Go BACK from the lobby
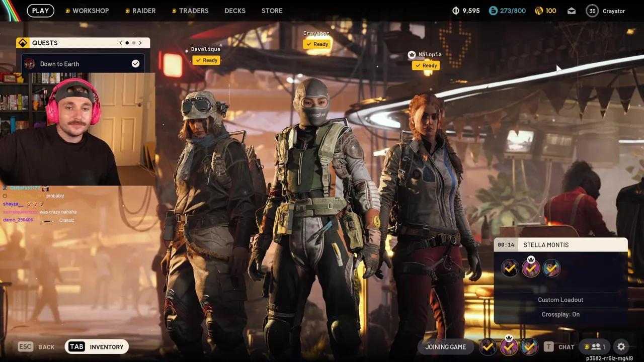The width and height of the screenshot is (644, 362). click(x=46, y=347)
